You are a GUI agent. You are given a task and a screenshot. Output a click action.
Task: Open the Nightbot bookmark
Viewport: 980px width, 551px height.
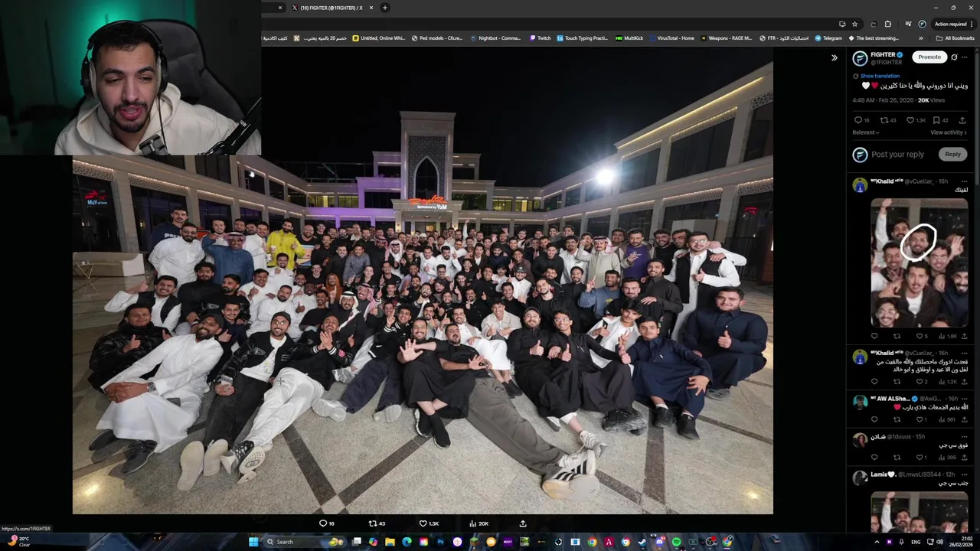pos(495,38)
